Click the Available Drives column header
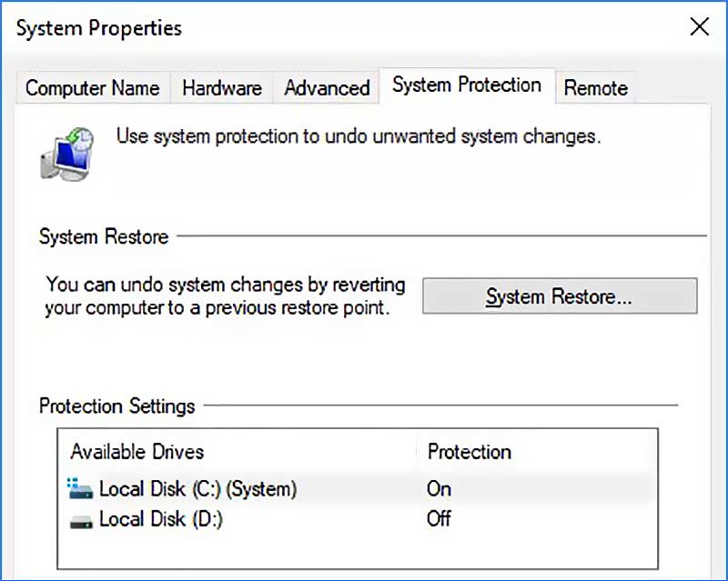This screenshot has height=581, width=728. click(137, 452)
